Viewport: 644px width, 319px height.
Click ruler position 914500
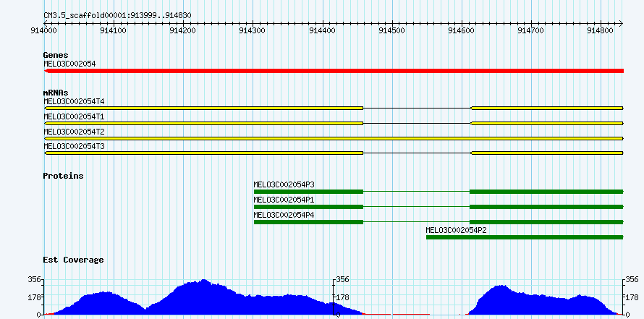pyautogui.click(x=392, y=30)
